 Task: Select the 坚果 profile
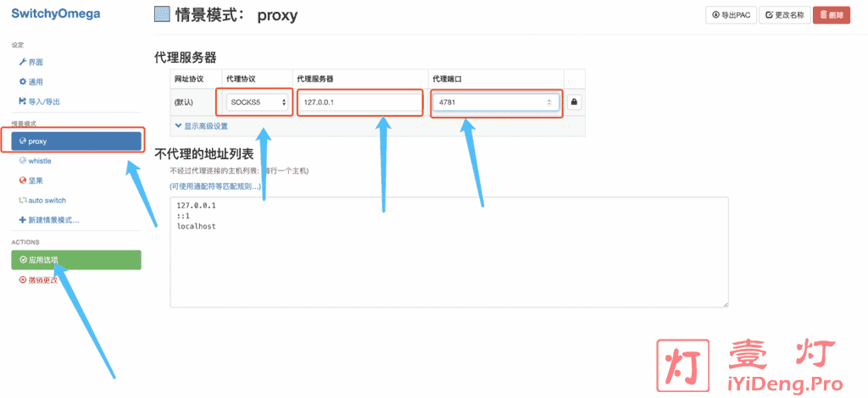coord(36,180)
